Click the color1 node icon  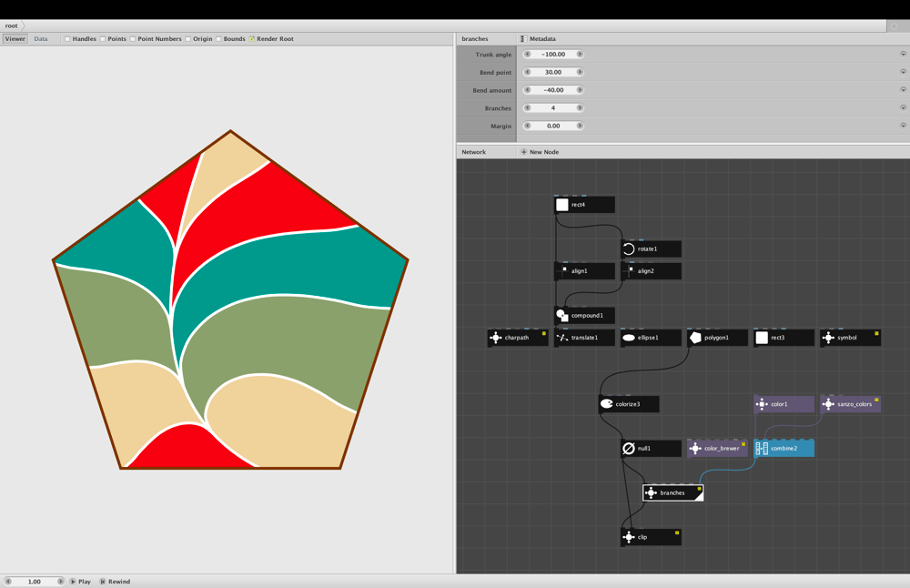tap(762, 404)
